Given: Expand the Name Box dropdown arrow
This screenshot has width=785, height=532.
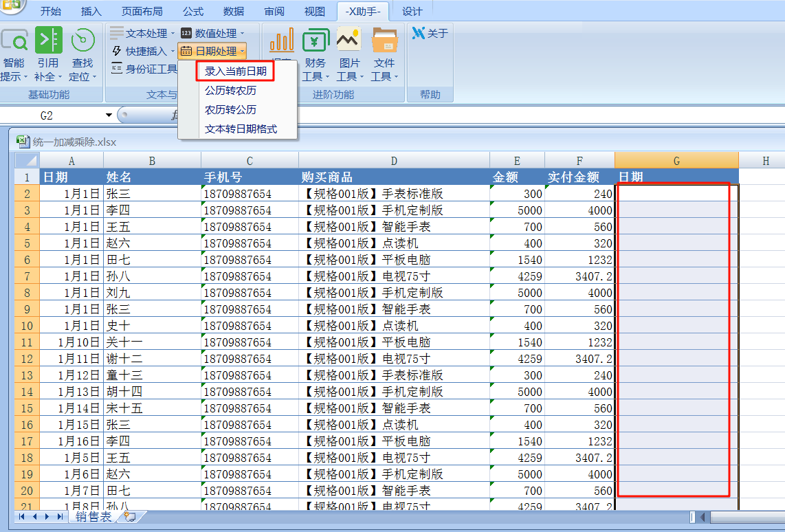Looking at the screenshot, I should [109, 115].
